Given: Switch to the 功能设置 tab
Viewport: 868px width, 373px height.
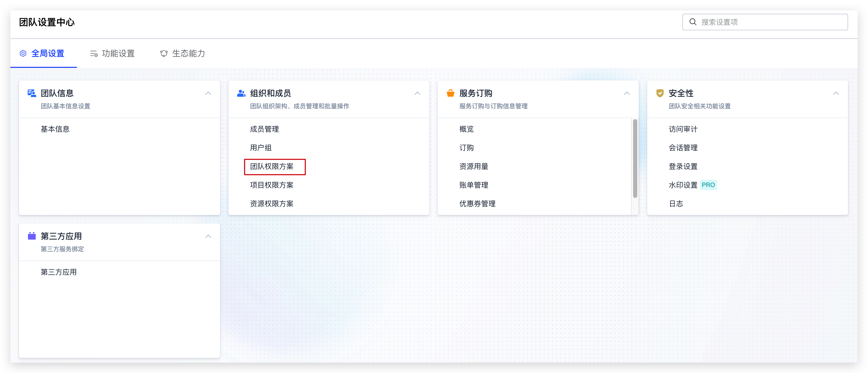Looking at the screenshot, I should (x=112, y=53).
